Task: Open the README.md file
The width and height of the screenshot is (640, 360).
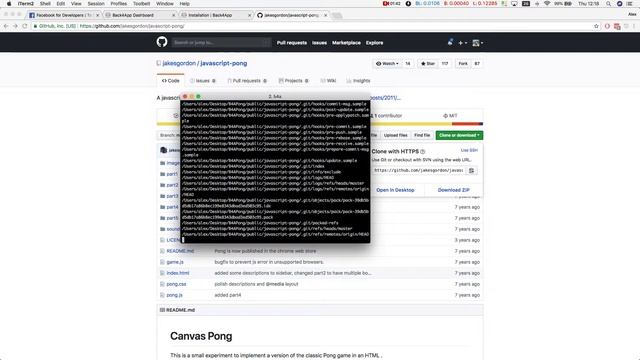Action: click(180, 251)
